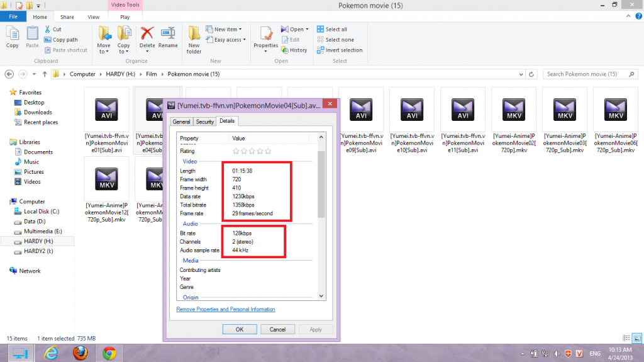Click the Details list vertical scrollbar

321,184
